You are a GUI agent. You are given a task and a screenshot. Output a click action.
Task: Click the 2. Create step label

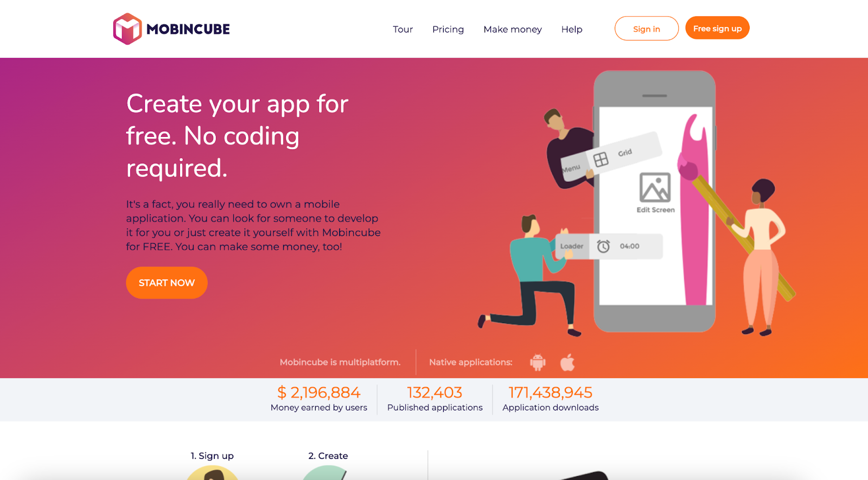point(328,456)
